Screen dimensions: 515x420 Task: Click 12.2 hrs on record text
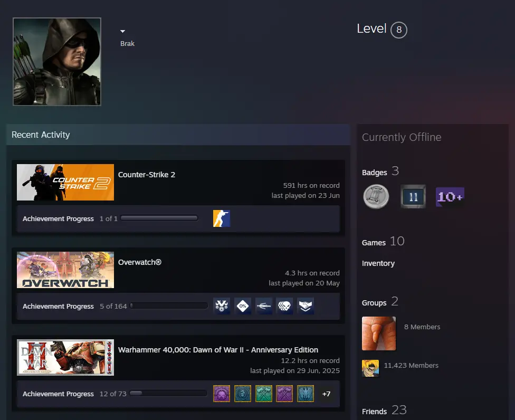(310, 360)
